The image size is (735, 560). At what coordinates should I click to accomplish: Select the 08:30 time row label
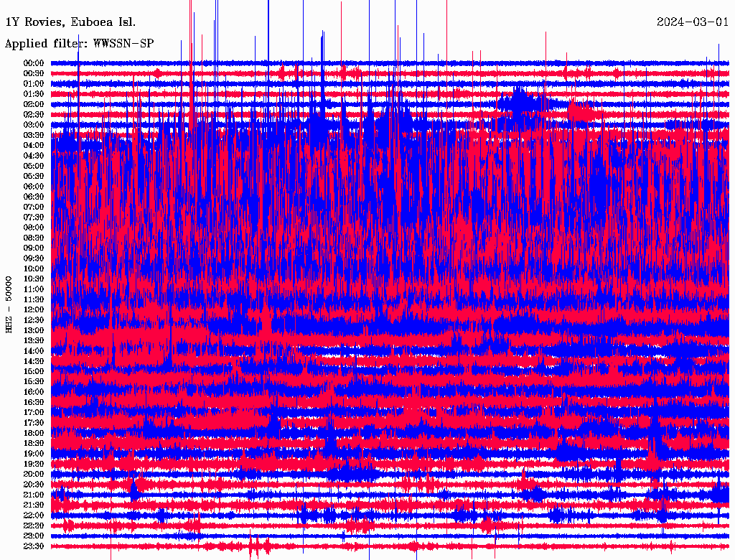click(x=34, y=238)
